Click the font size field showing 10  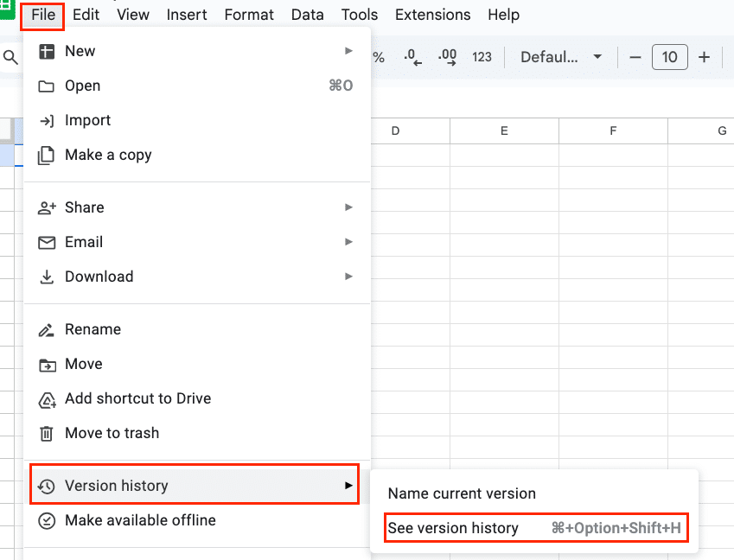(670, 57)
